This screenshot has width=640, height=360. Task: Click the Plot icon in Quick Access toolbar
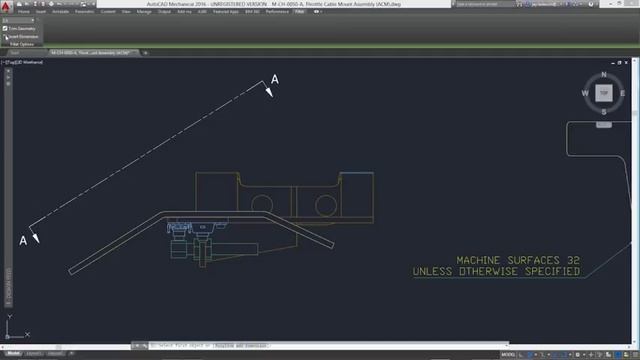tap(51, 4)
